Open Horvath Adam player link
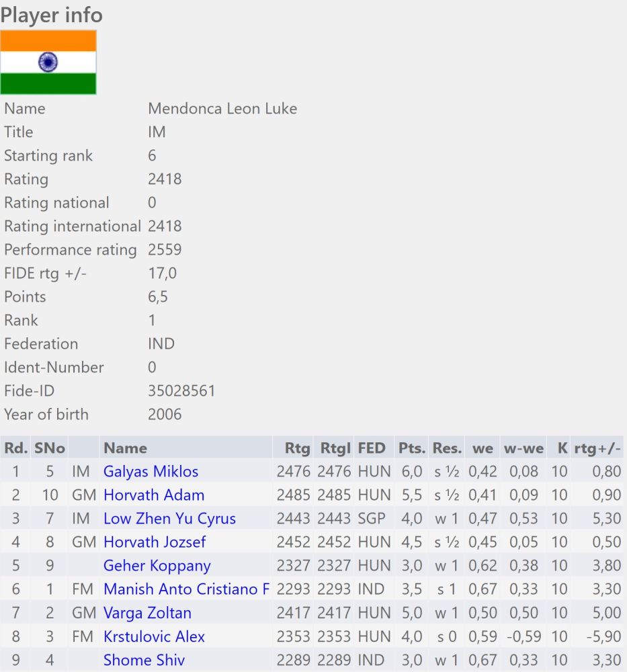 pos(154,495)
